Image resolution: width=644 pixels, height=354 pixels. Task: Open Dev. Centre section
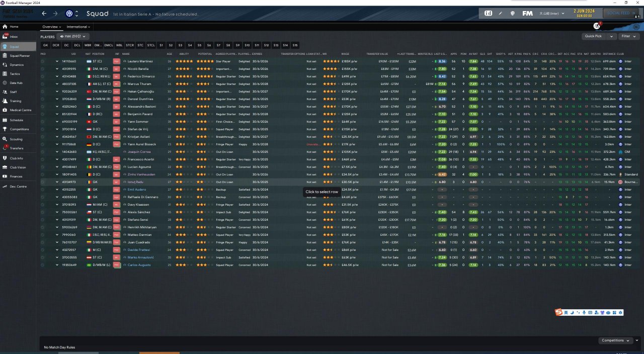point(17,187)
